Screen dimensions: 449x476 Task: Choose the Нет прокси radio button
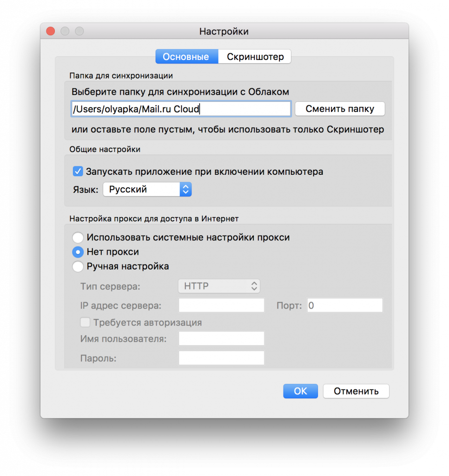coord(78,252)
